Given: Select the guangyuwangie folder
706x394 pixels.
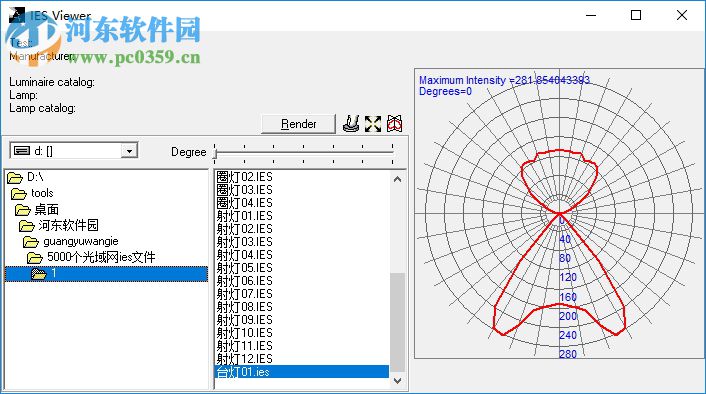Looking at the screenshot, I should 71,241.
